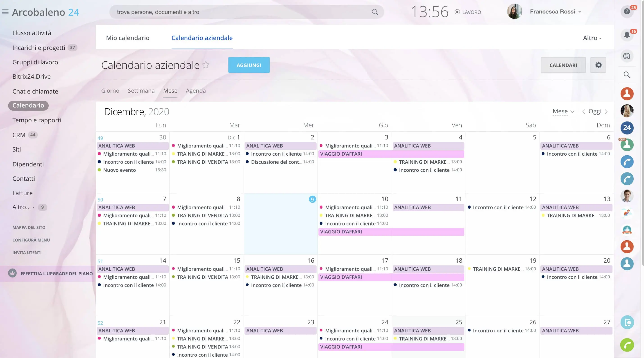This screenshot has height=358, width=644.
Task: Click the 13:56 clock display
Action: [430, 12]
